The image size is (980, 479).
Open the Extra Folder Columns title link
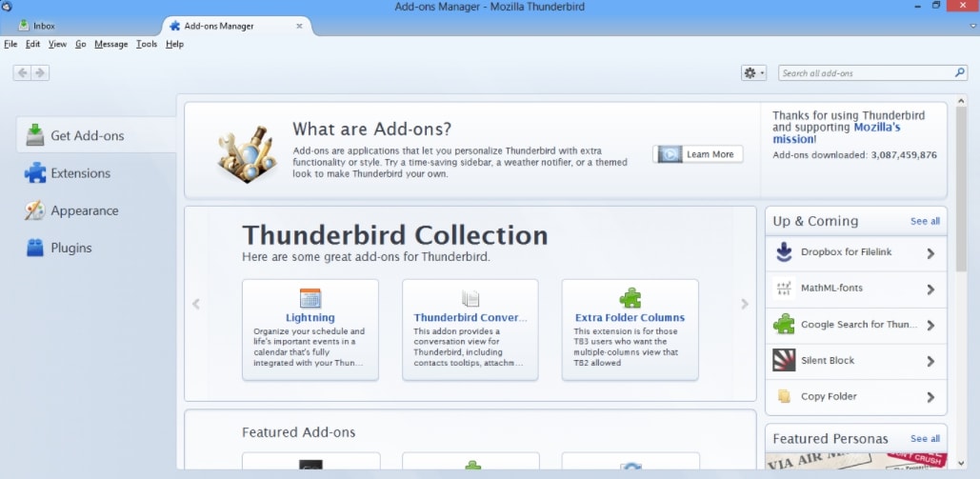click(x=630, y=318)
